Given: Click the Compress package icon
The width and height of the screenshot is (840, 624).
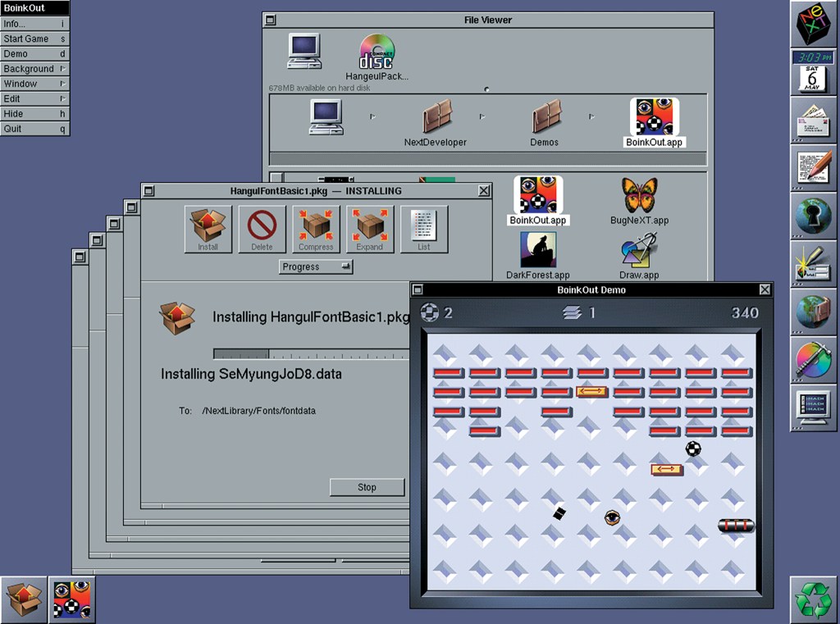Looking at the screenshot, I should pyautogui.click(x=316, y=230).
